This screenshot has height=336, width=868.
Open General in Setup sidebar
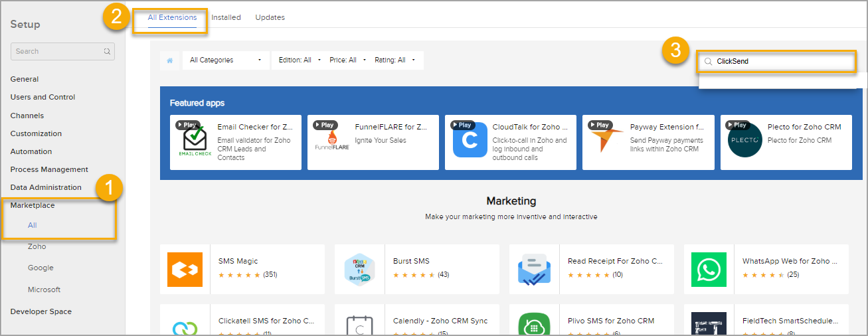pos(25,79)
